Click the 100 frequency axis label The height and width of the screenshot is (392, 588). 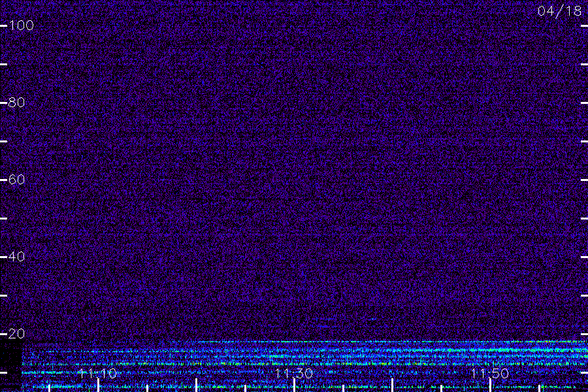(21, 25)
